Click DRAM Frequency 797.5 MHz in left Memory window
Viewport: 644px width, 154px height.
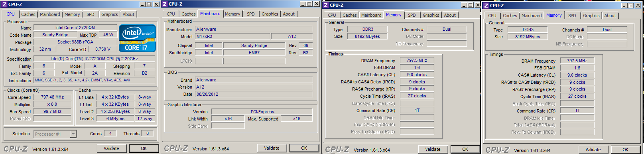(x=417, y=60)
